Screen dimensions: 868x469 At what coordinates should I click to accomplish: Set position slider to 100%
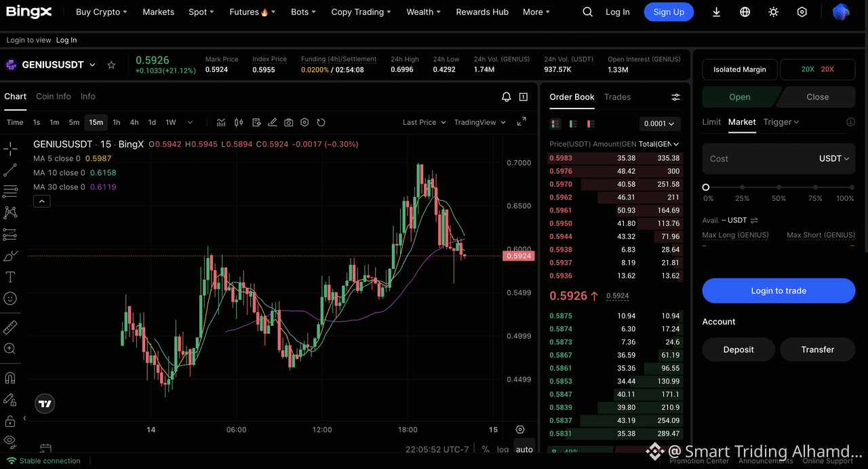(851, 187)
